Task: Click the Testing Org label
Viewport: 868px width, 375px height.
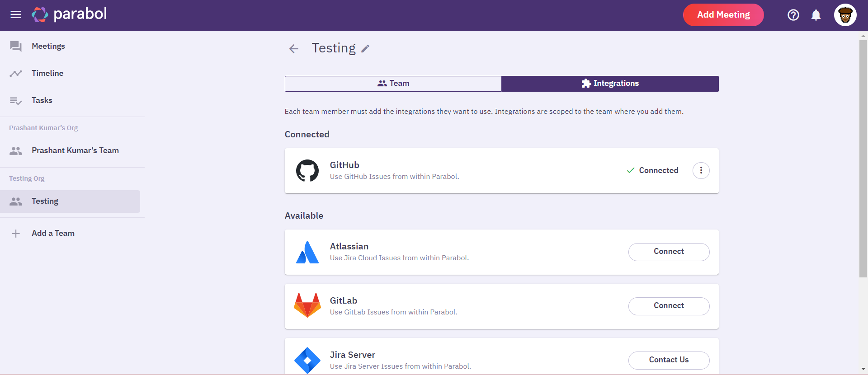Action: pyautogui.click(x=27, y=178)
